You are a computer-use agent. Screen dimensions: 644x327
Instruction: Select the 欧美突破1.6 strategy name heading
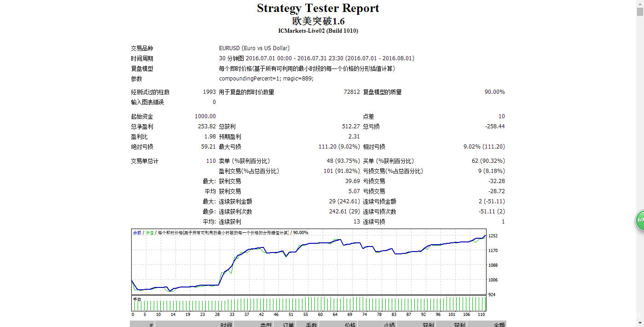click(318, 21)
